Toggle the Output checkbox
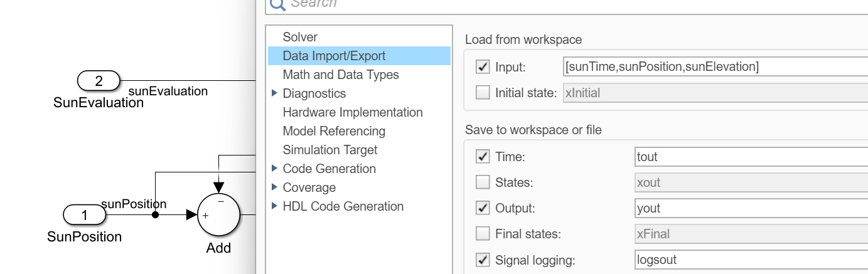 (483, 209)
